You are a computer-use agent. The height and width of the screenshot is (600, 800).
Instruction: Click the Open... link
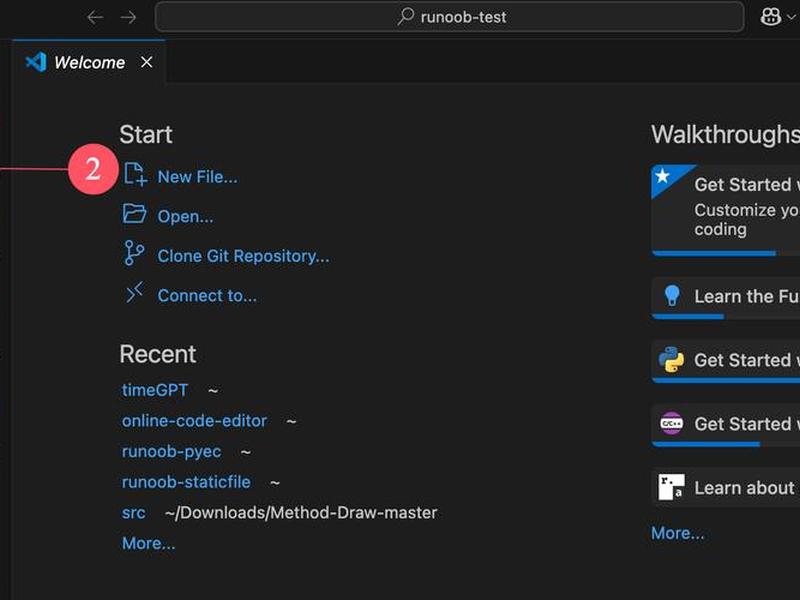(x=185, y=216)
